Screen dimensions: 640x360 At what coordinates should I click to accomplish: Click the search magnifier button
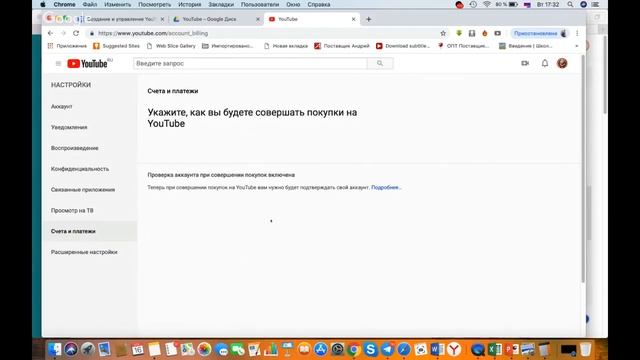point(380,63)
